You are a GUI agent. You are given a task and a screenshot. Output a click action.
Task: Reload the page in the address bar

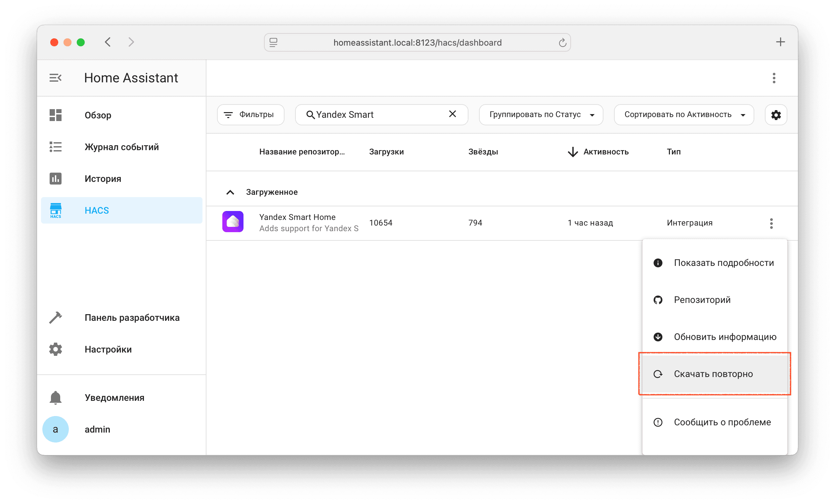point(562,43)
